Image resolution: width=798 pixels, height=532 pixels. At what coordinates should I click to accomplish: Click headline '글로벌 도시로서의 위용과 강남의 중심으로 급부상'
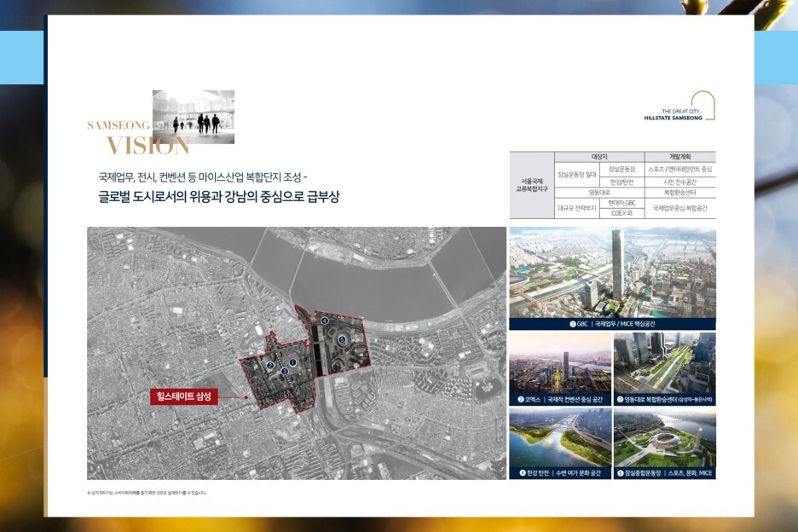(219, 197)
